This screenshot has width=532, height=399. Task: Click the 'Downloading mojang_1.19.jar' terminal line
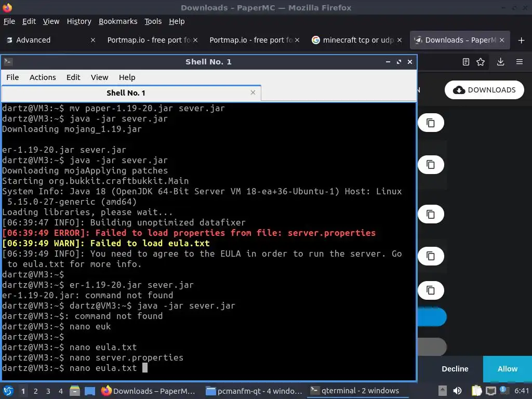click(x=72, y=129)
